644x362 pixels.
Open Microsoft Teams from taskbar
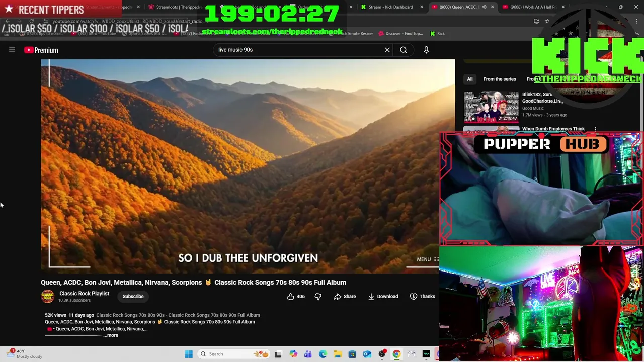point(308,354)
